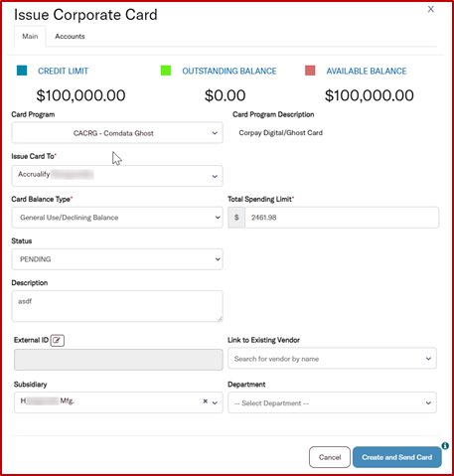
Task: Expand the Issue Card To dropdown
Action: pyautogui.click(x=117, y=176)
